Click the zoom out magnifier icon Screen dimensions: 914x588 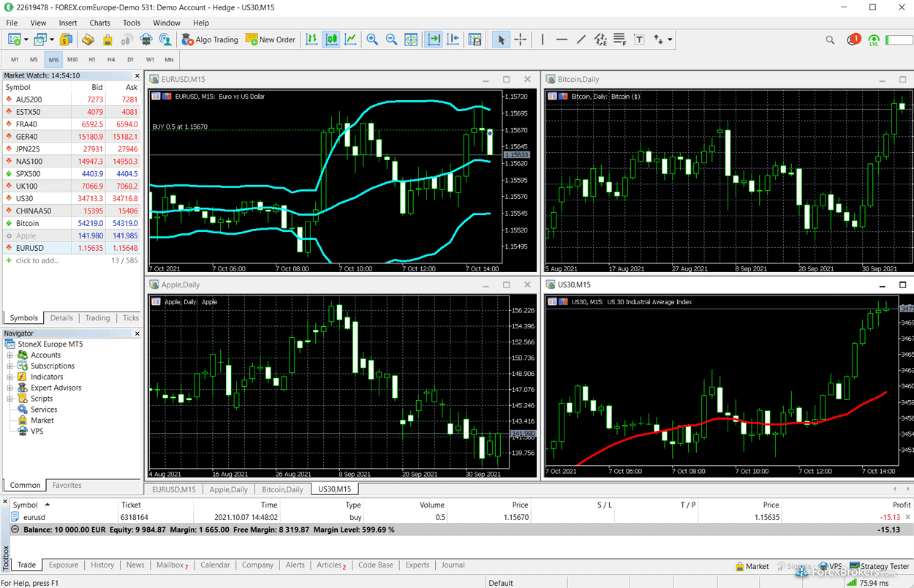391,39
